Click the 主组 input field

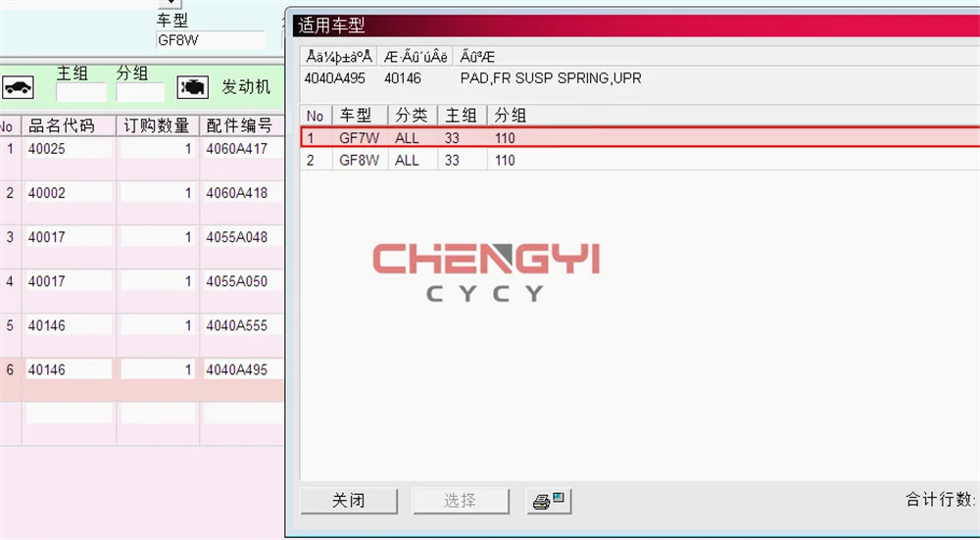81,92
